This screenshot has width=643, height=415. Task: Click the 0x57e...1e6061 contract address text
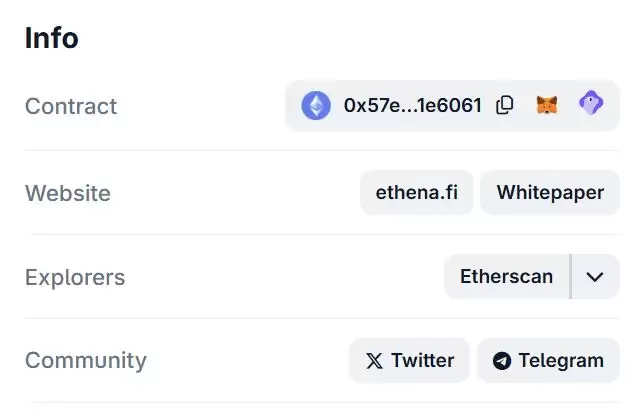tap(412, 105)
